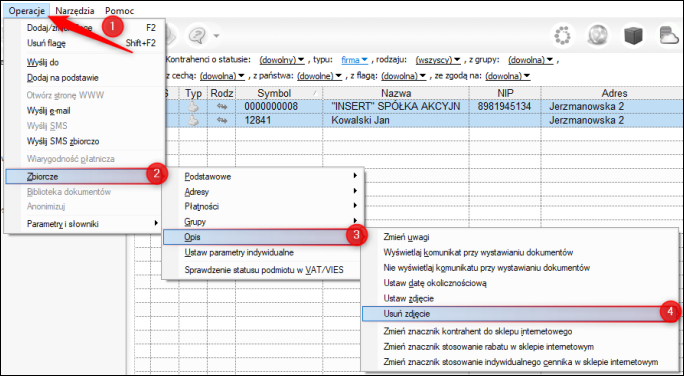Image resolution: width=684 pixels, height=376 pixels.
Task: Click the cloud database toolbar icon
Action: 670,35
